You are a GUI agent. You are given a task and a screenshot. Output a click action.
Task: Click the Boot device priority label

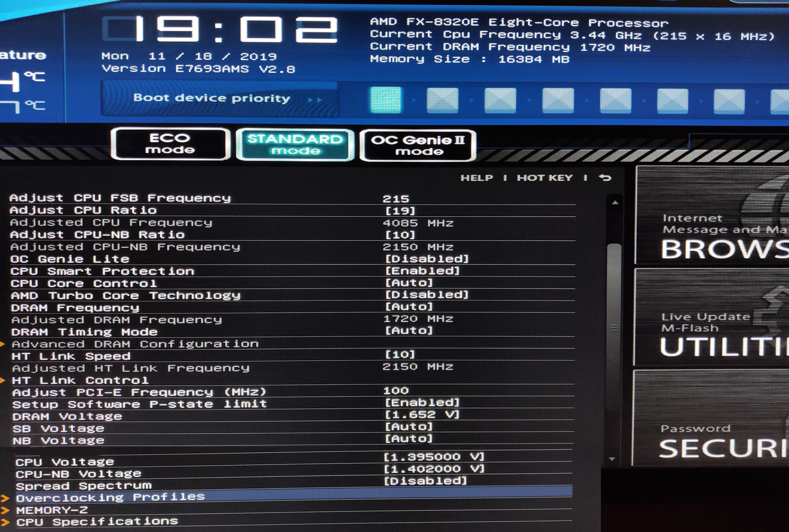(212, 98)
